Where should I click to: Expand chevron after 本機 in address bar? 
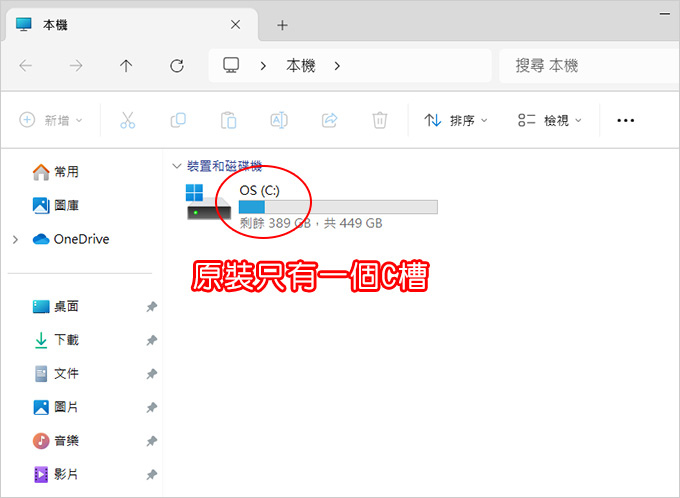pos(337,66)
